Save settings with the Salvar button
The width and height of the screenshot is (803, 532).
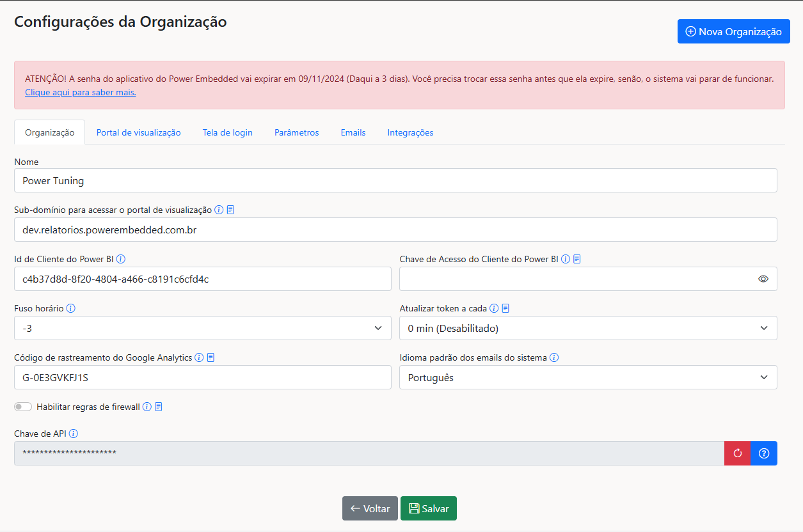pyautogui.click(x=429, y=508)
